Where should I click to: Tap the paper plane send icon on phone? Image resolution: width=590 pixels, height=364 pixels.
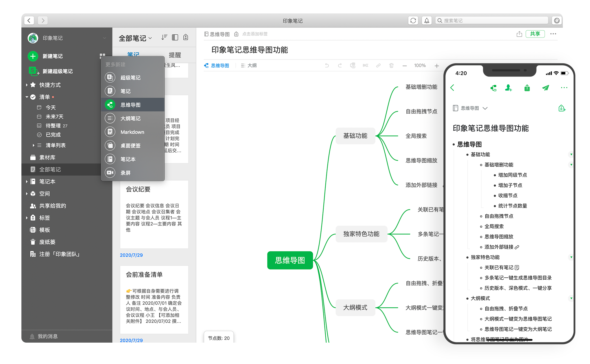point(545,88)
